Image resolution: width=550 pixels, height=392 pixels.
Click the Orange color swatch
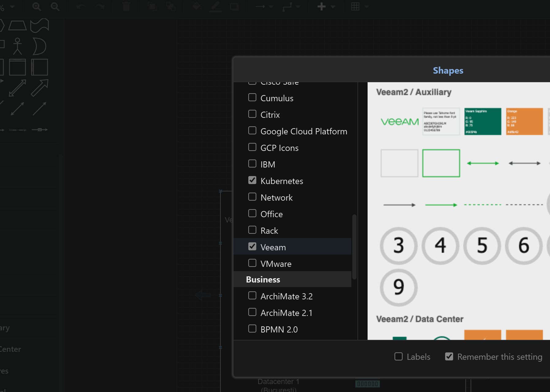[524, 121]
